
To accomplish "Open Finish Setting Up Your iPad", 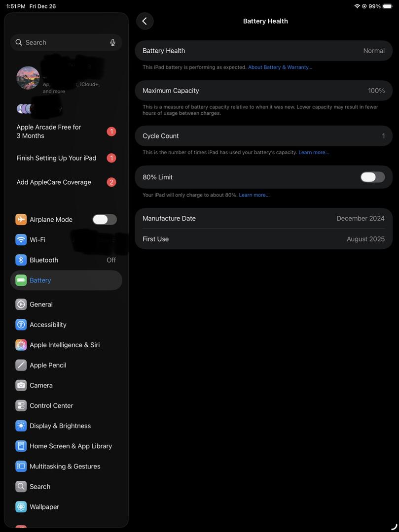I will pos(66,158).
